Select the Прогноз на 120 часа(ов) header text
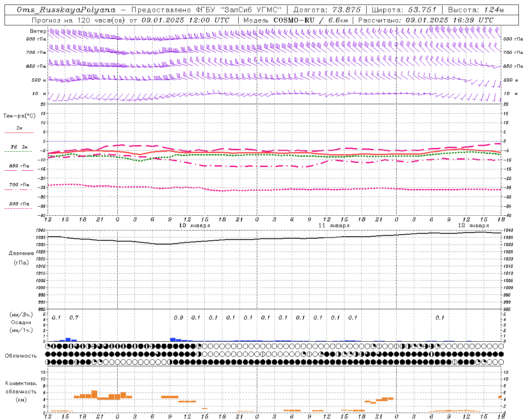 click(79, 20)
